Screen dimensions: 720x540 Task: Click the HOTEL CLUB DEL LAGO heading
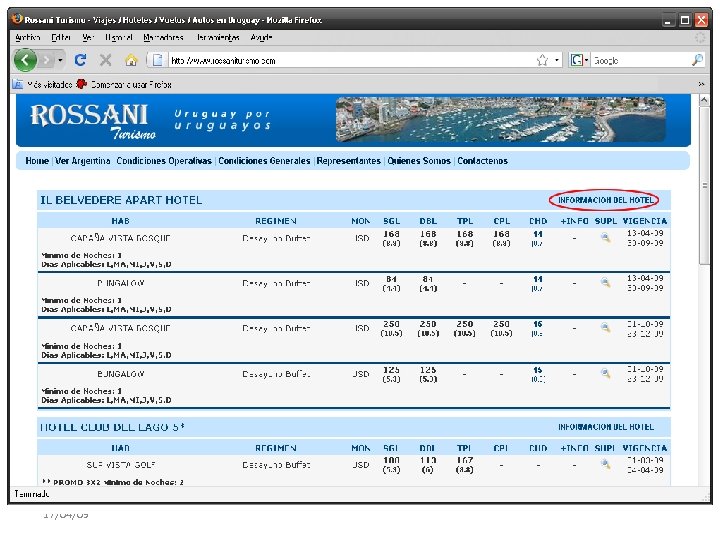tap(112, 427)
